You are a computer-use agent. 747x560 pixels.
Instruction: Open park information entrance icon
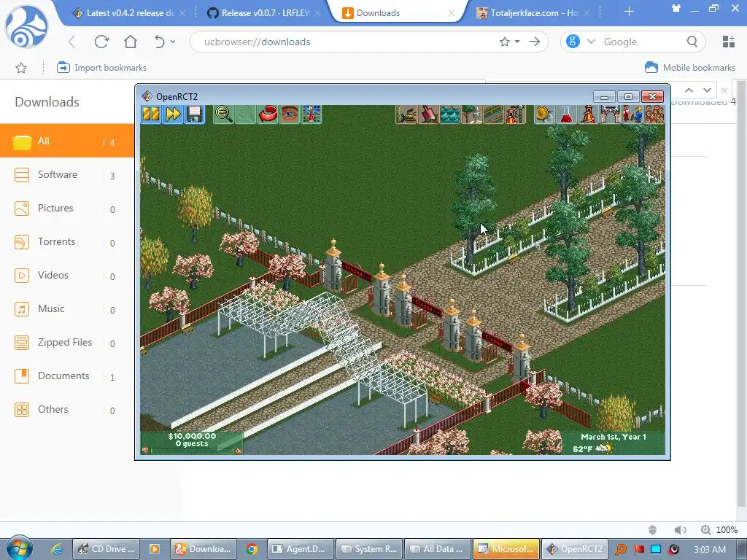[x=611, y=114]
